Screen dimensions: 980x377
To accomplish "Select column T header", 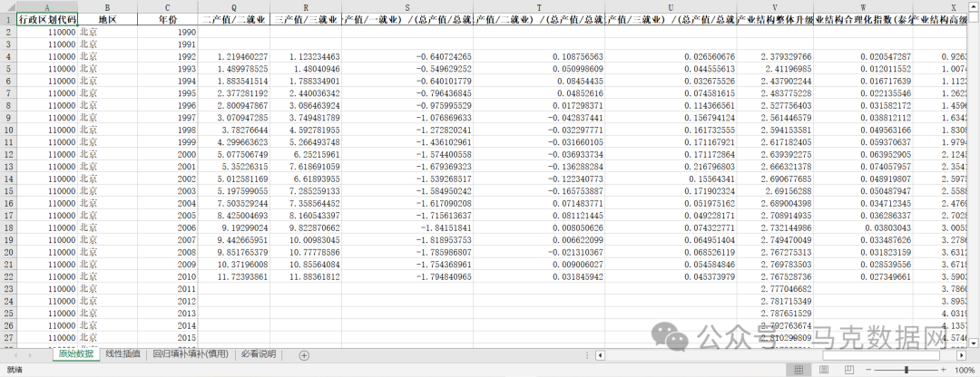I will coord(539,7).
